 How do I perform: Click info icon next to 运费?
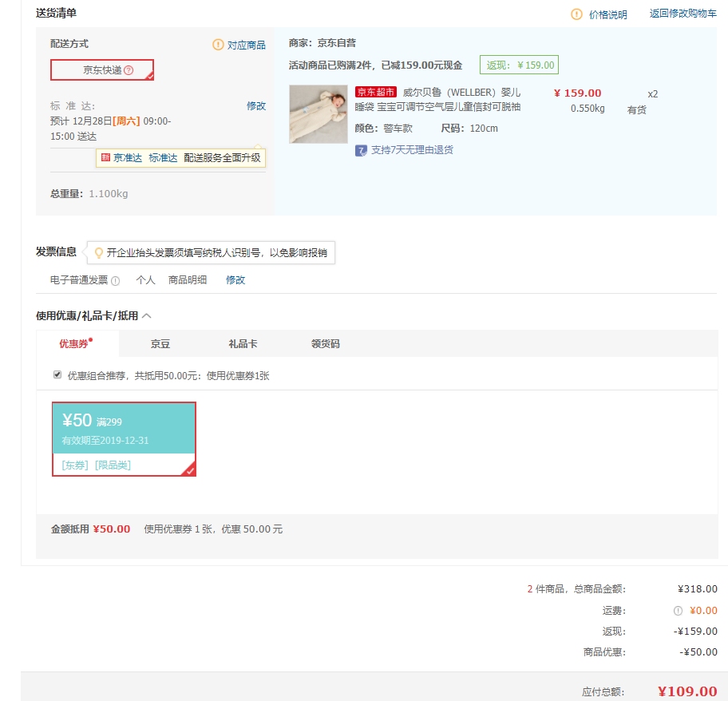(x=678, y=611)
